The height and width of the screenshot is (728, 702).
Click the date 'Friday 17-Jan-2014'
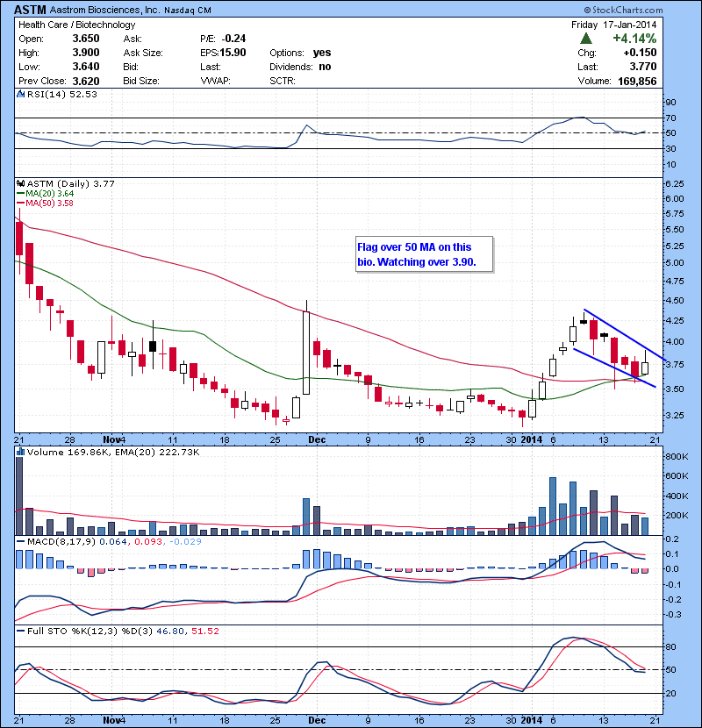(613, 25)
